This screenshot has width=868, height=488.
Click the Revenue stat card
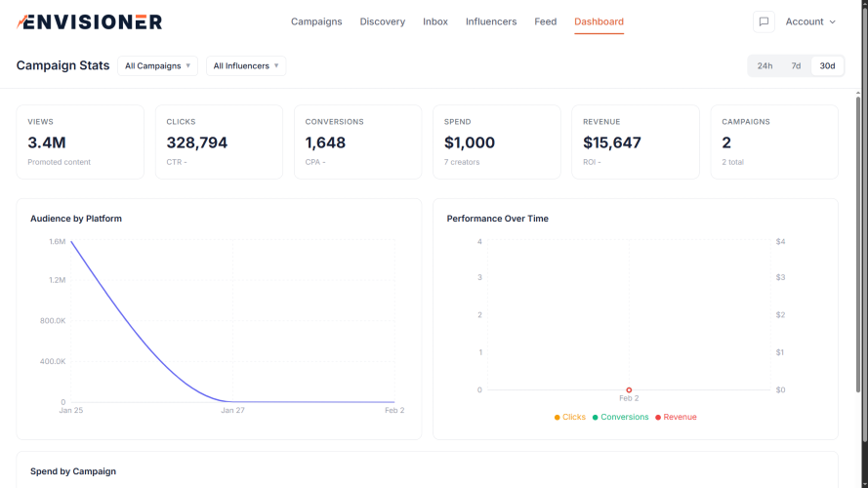coord(635,142)
